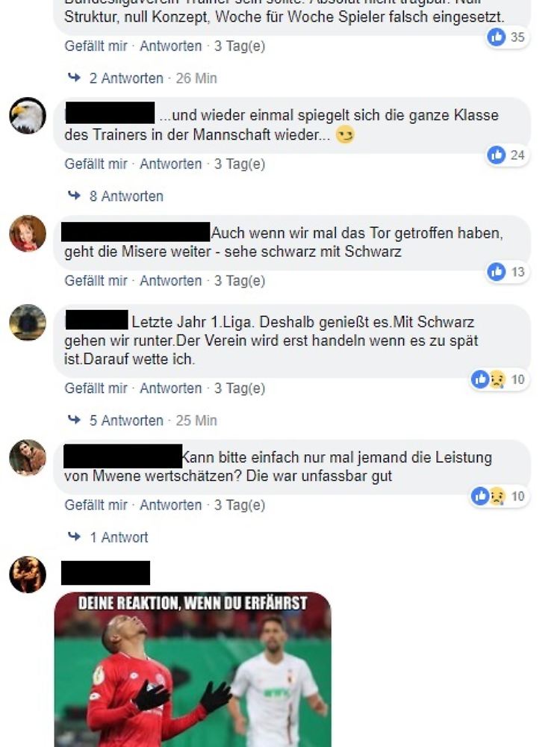Viewport: 560px width, 747px height.
Task: Reply to the 'sehe schwarz mit Schwarz' comment
Action: (170, 281)
